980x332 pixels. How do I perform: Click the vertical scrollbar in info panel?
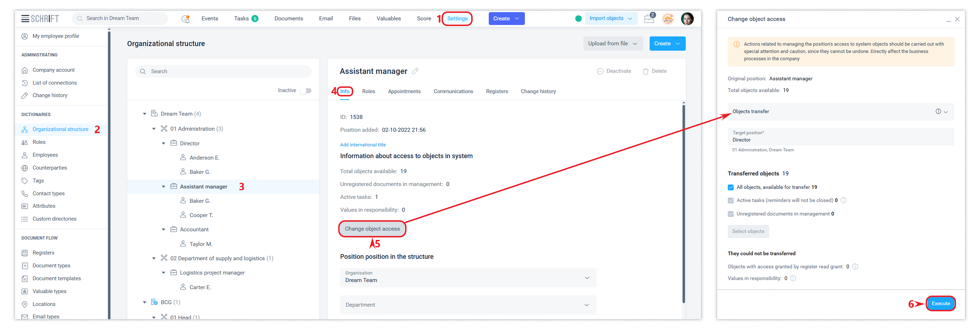click(x=683, y=201)
